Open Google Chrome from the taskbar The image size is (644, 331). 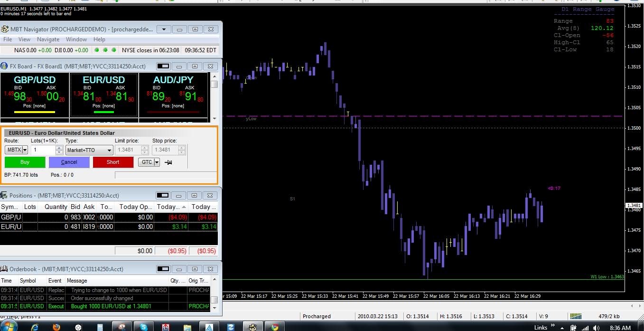[x=274, y=327]
